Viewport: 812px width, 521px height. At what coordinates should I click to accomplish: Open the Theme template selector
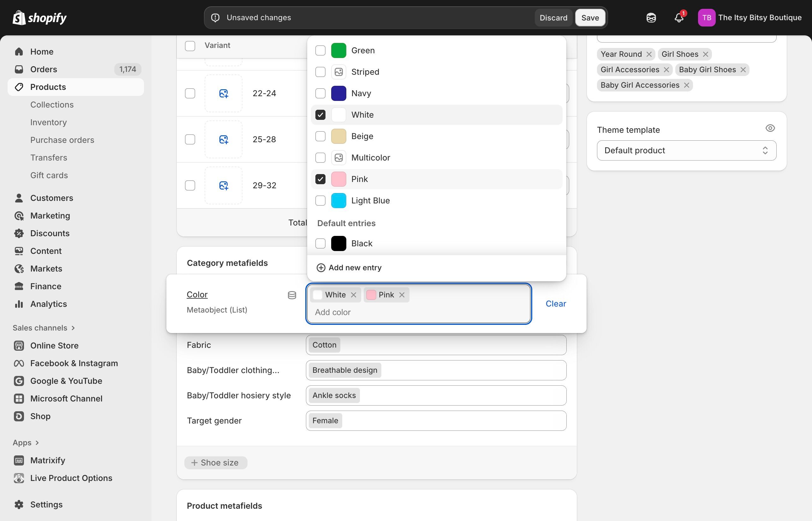[x=686, y=150]
